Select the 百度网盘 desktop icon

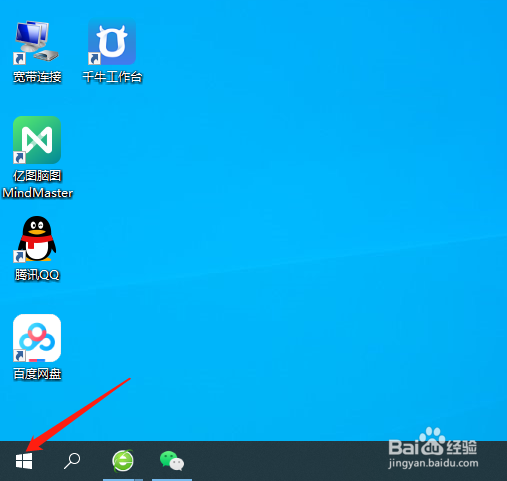(37, 338)
